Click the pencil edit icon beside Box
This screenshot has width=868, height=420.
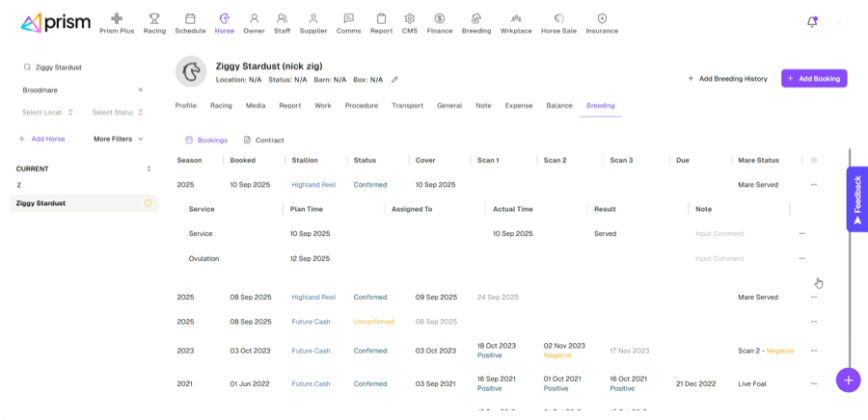pyautogui.click(x=394, y=80)
